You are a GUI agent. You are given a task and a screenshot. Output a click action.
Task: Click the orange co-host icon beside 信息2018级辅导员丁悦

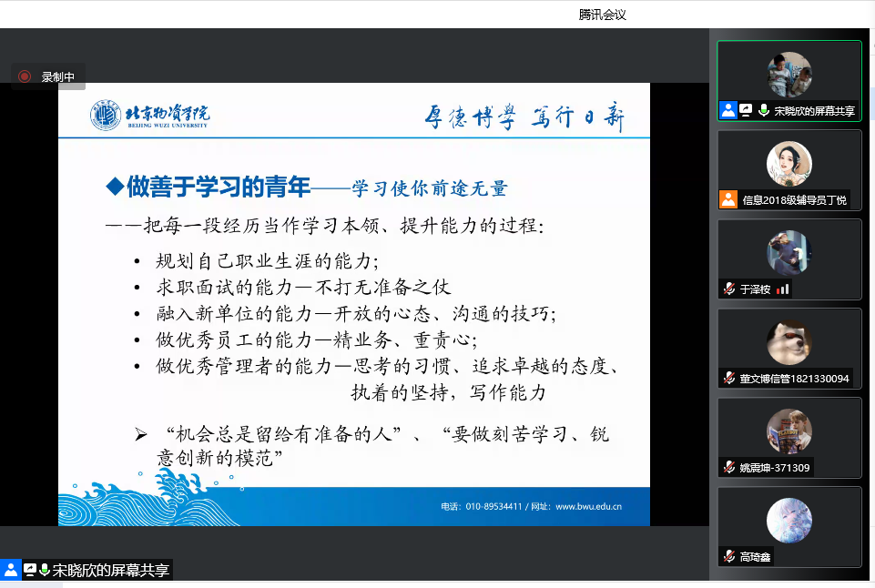[727, 200]
